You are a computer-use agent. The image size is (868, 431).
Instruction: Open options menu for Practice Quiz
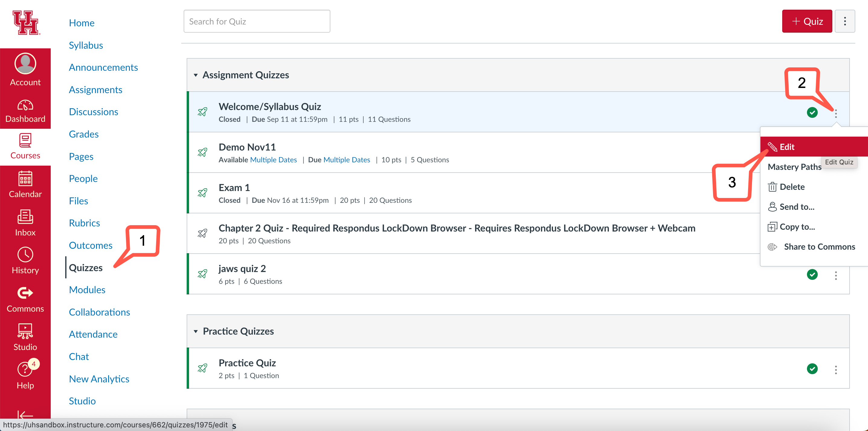pos(836,370)
